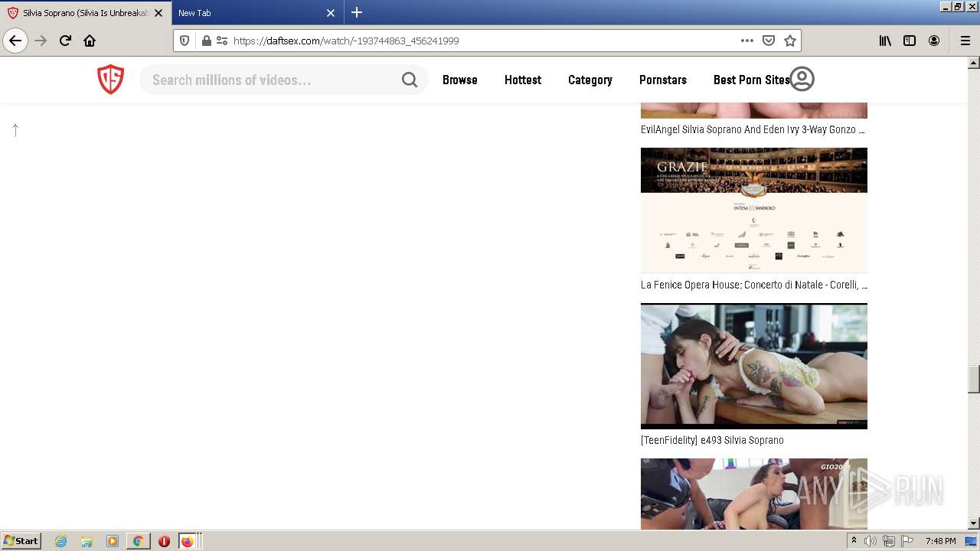The image size is (980, 551).
Task: Open the La Fenice Opera House title link
Action: (754, 285)
